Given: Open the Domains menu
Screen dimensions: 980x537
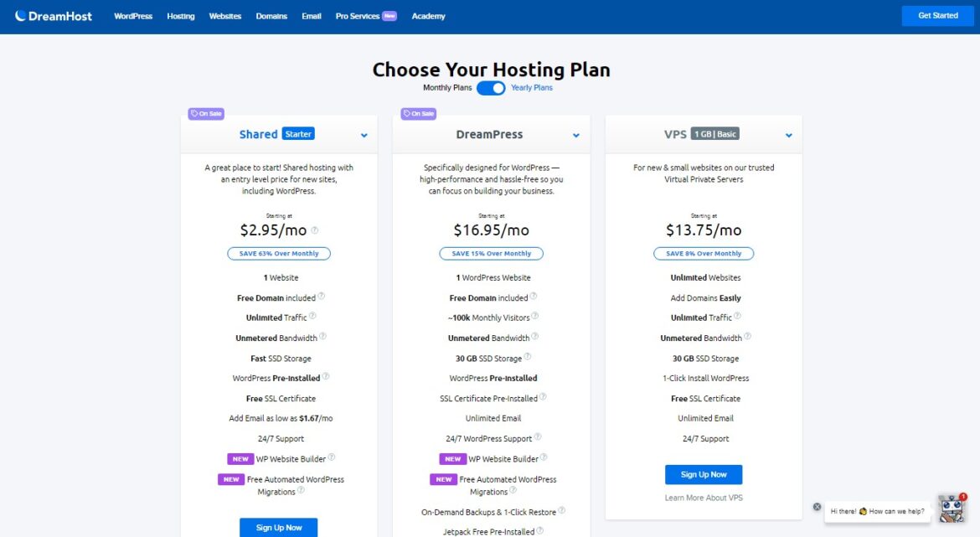Looking at the screenshot, I should [x=271, y=16].
